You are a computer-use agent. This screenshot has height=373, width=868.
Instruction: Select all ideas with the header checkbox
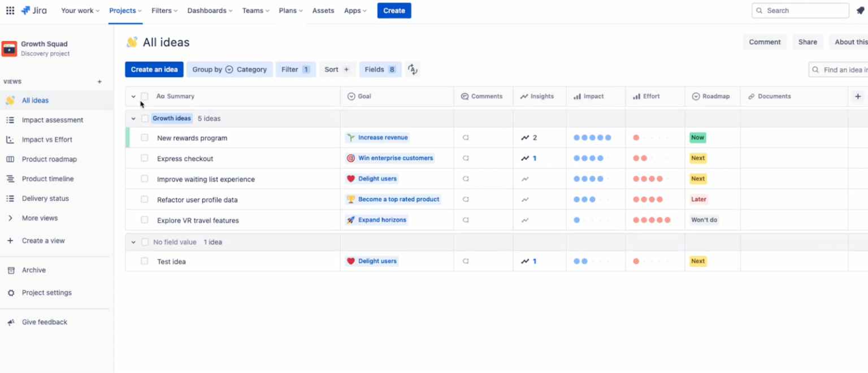click(145, 96)
